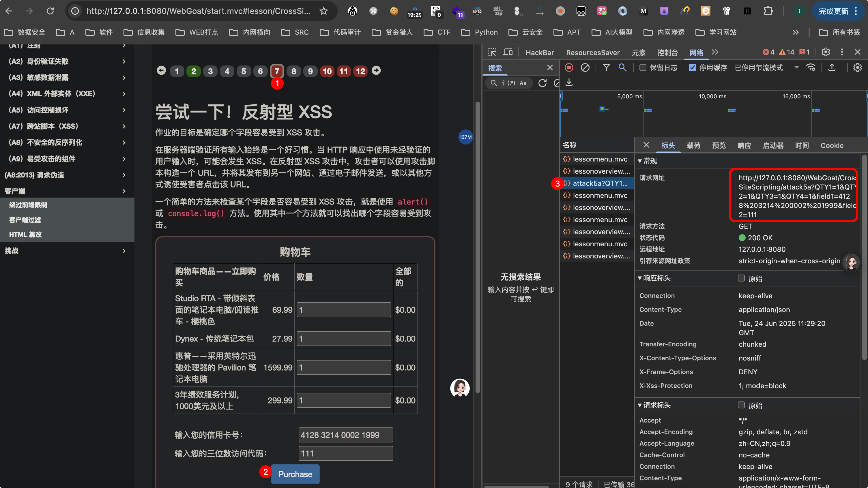Open the throttling mode dropdown

click(767, 68)
